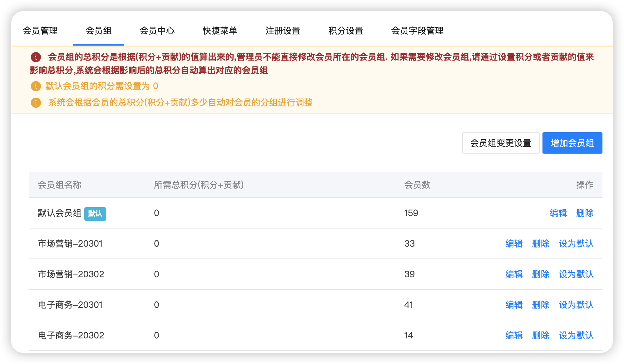Set 电子商务-20302 as the default group
624x364 pixels.
pos(576,335)
